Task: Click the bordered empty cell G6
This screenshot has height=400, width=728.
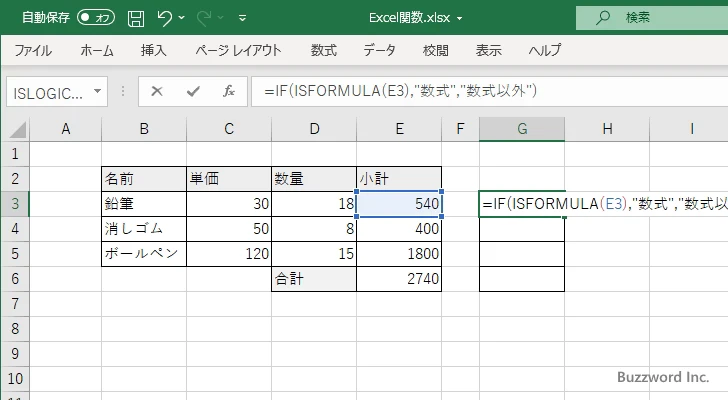Action: pos(522,279)
